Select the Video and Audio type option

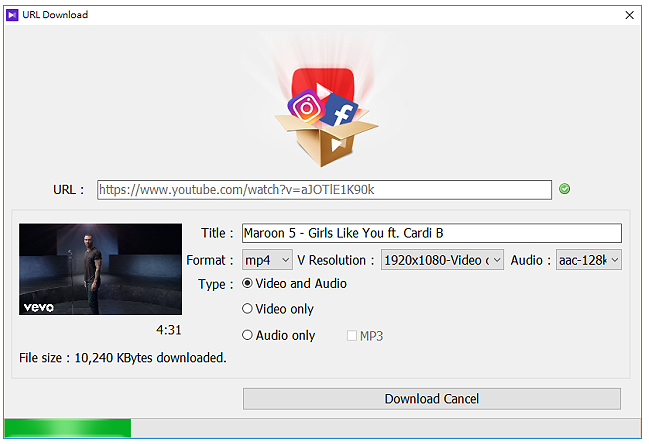click(296, 285)
